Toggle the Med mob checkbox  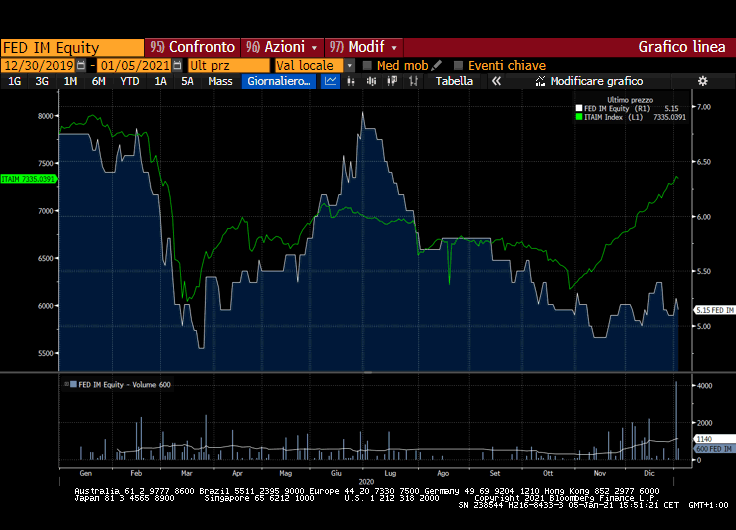tap(367, 65)
